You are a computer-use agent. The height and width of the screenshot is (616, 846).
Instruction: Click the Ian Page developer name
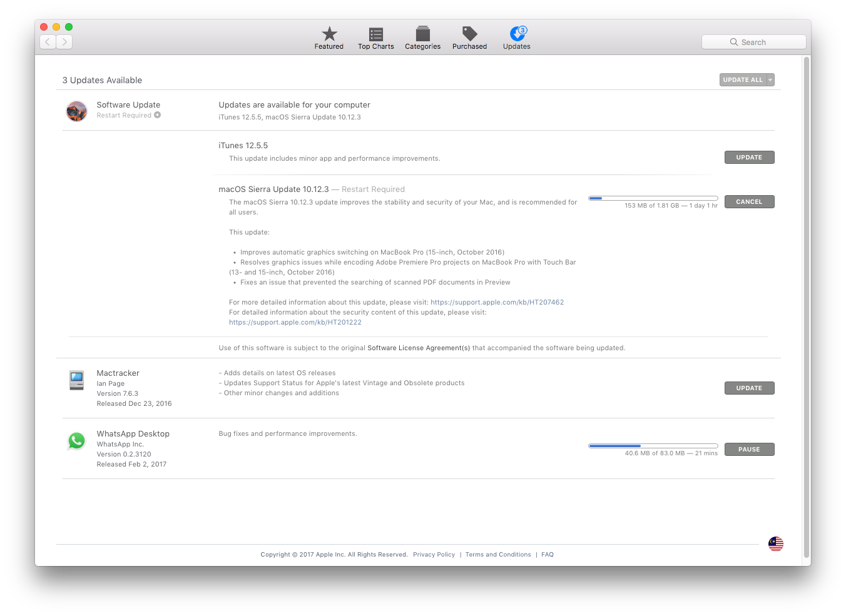pyautogui.click(x=111, y=384)
